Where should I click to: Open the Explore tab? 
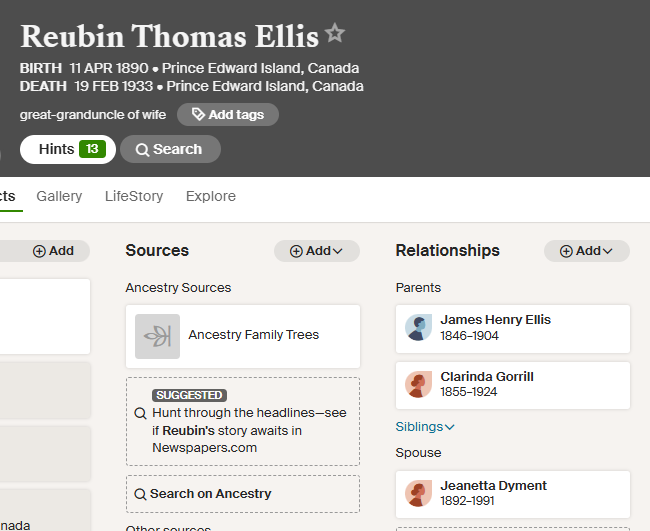coord(211,196)
